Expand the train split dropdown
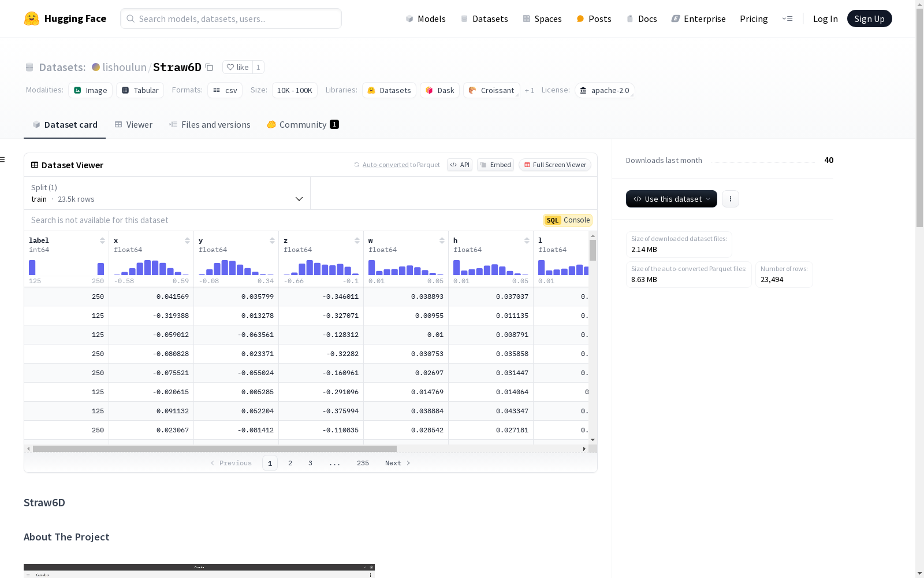Viewport: 924px width, 578px height. coord(167,193)
